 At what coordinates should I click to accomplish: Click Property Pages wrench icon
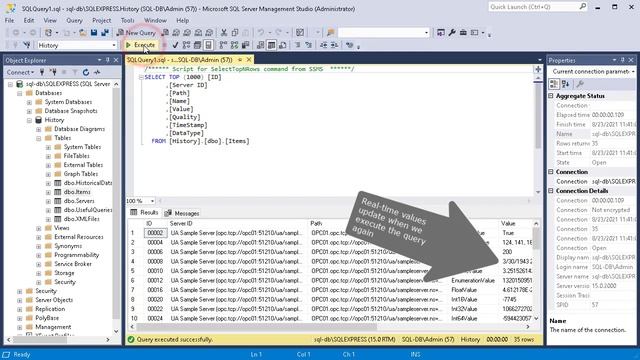pos(580,84)
